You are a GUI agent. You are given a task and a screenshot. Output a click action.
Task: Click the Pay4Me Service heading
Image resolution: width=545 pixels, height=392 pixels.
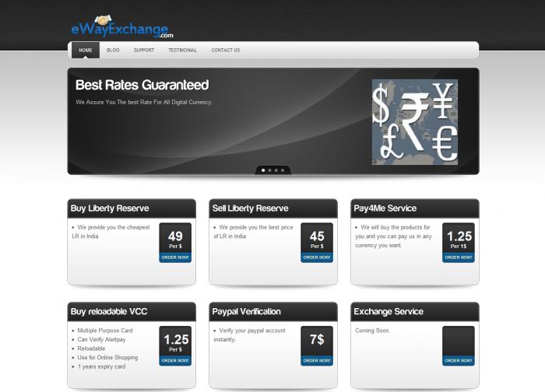tap(385, 208)
